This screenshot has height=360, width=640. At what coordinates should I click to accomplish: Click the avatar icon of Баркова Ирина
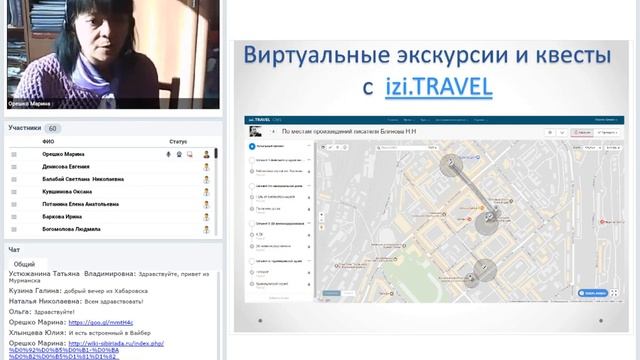pos(207,217)
